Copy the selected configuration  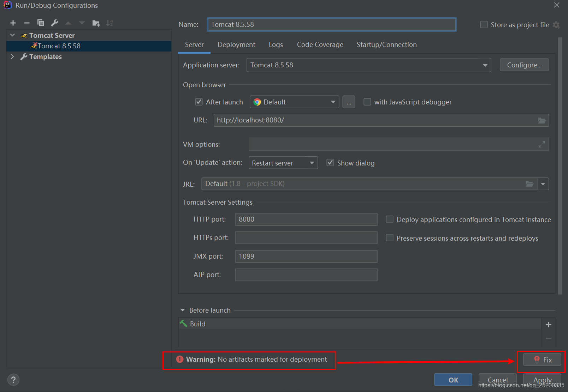(x=41, y=23)
